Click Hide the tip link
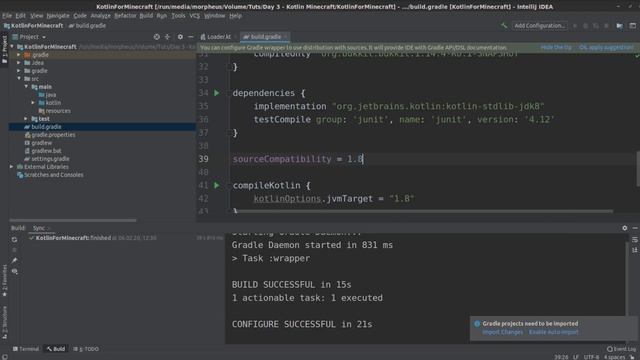640x360 pixels. pos(556,47)
